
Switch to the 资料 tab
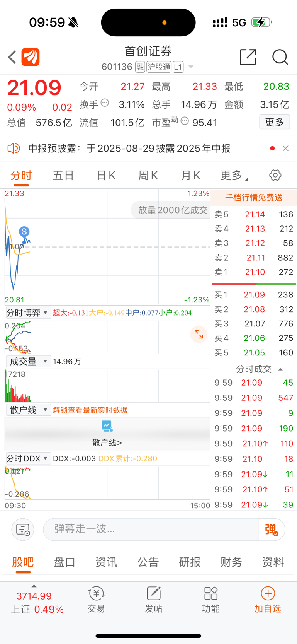(273, 562)
